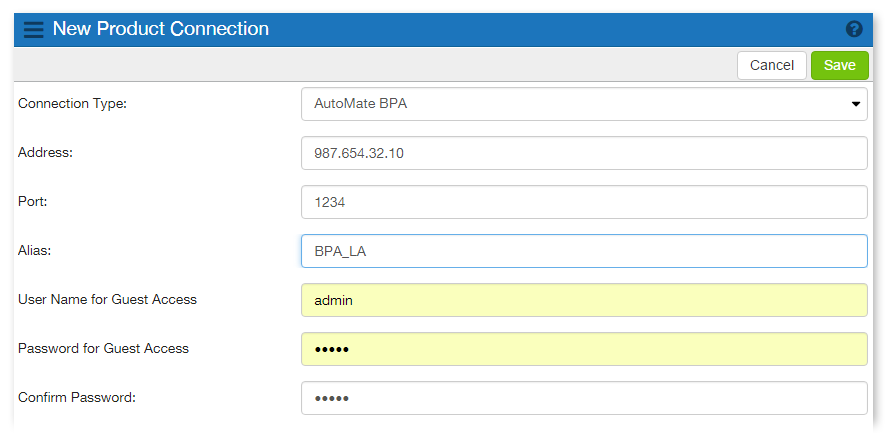
Task: Save the new product connection
Action: [x=839, y=65]
